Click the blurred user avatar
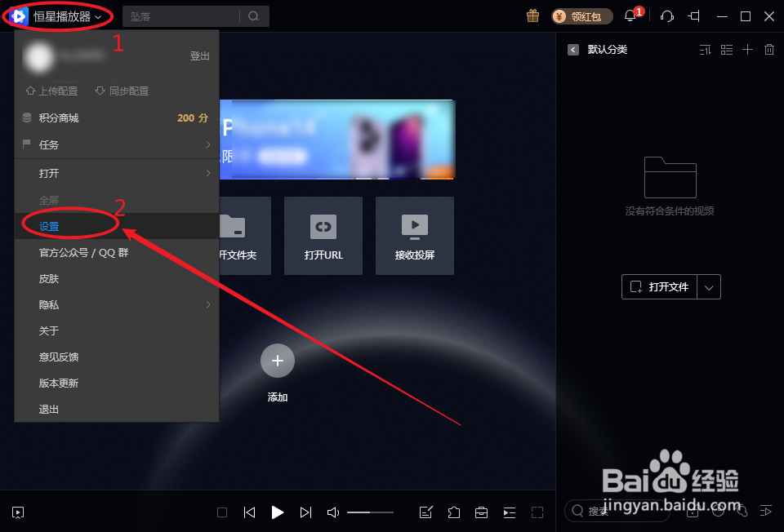This screenshot has width=784, height=532. pos(38,56)
